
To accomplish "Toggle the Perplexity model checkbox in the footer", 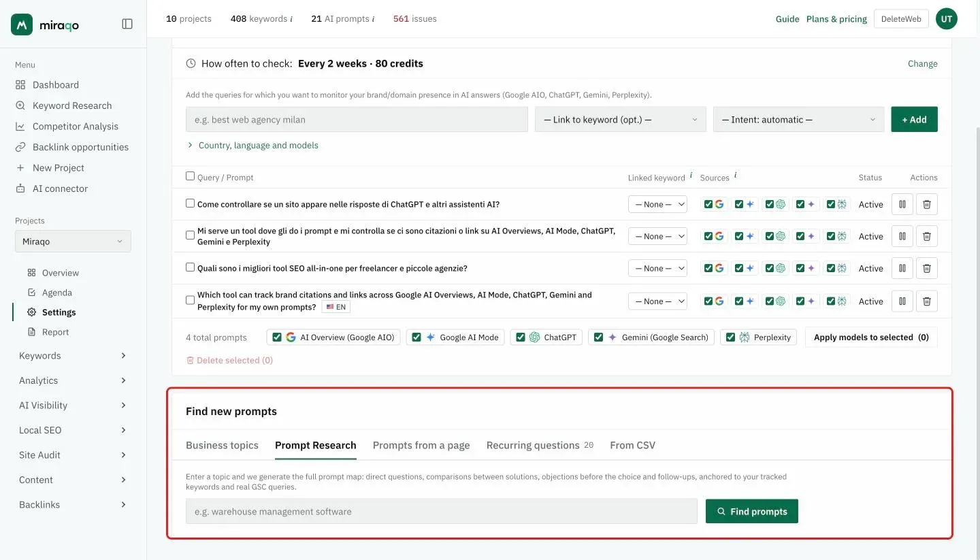I will pyautogui.click(x=730, y=337).
